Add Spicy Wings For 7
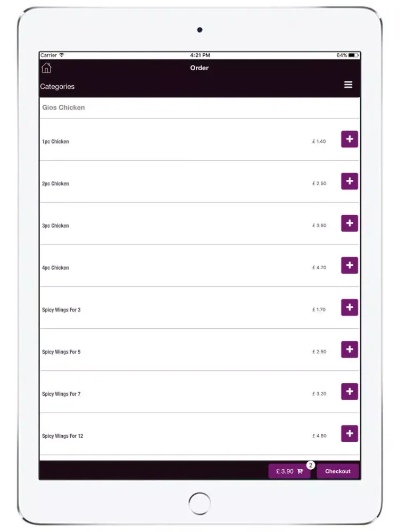The width and height of the screenshot is (399, 532). (350, 392)
